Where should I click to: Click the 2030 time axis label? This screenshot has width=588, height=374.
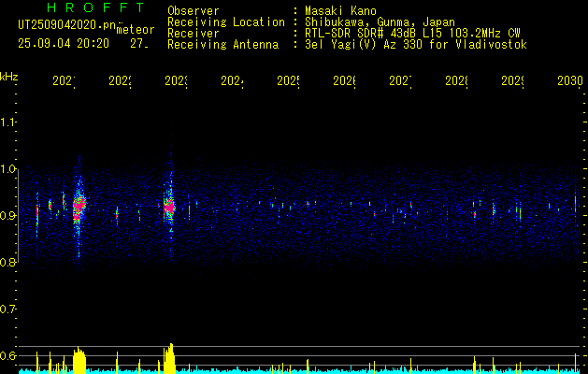click(569, 80)
